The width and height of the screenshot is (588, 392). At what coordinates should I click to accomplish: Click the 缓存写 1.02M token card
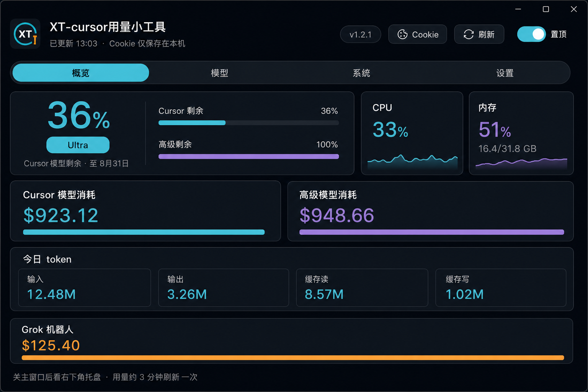coord(501,287)
